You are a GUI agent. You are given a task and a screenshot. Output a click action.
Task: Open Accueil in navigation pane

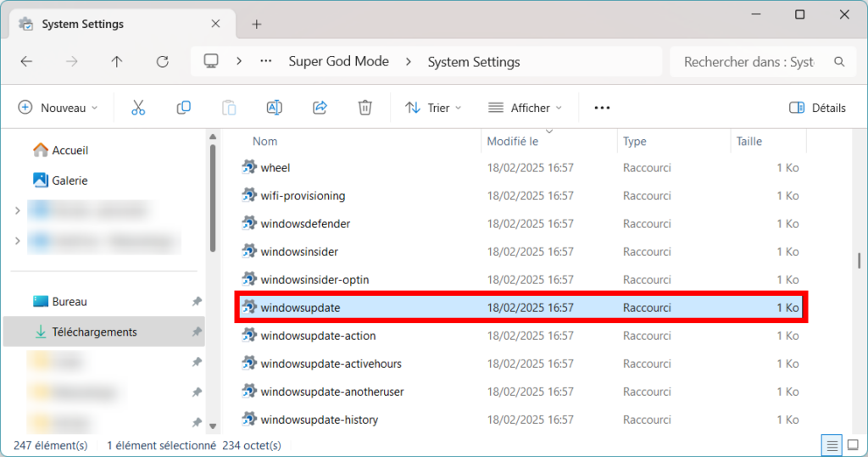(x=60, y=150)
